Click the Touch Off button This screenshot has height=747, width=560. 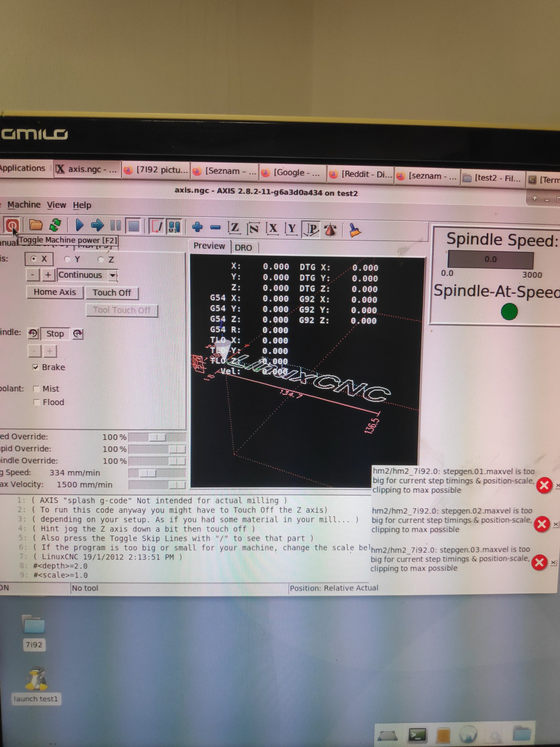[112, 293]
